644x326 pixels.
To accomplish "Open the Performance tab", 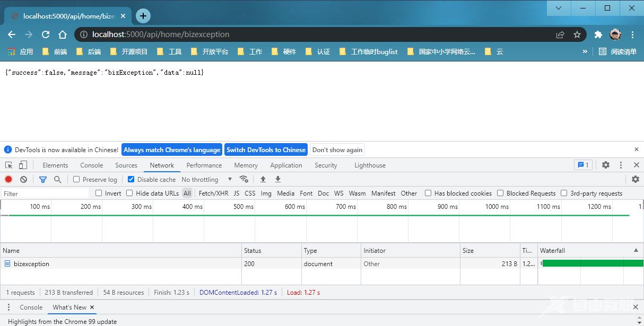I will tap(204, 165).
